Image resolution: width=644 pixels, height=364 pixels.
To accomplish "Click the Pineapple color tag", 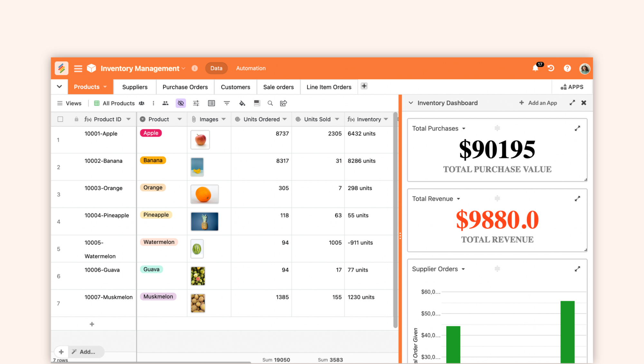I will [x=156, y=215].
